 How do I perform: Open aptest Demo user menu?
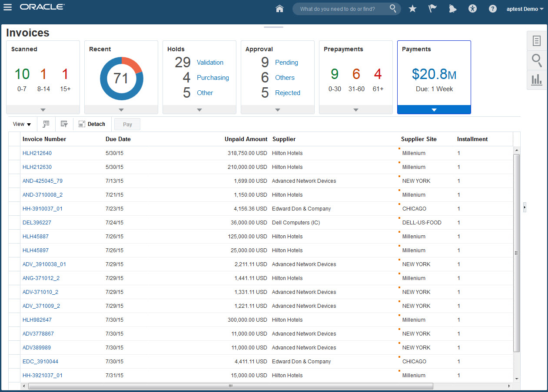tap(525, 9)
